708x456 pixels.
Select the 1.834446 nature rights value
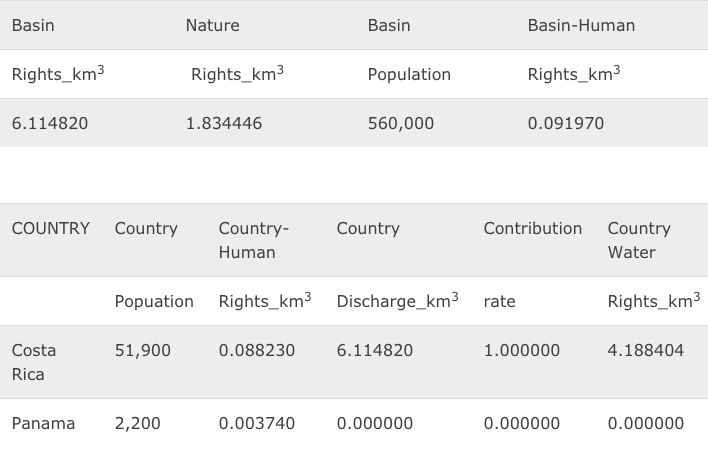coord(224,123)
